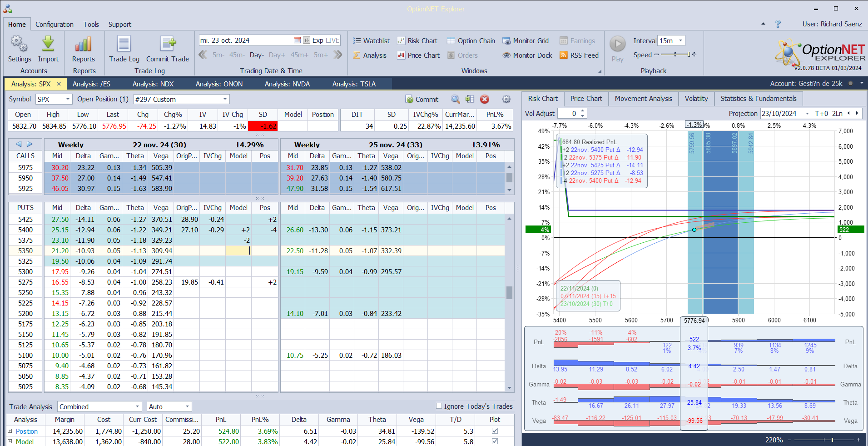Image resolution: width=868 pixels, height=446 pixels.
Task: Expand the Position analysis row
Action: pos(10,431)
